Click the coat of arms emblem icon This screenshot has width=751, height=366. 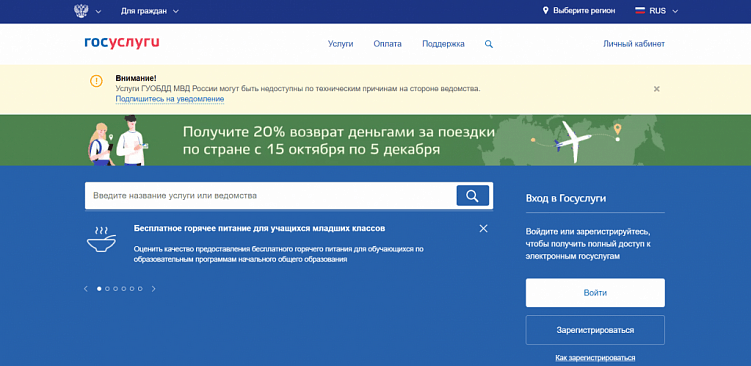click(81, 11)
